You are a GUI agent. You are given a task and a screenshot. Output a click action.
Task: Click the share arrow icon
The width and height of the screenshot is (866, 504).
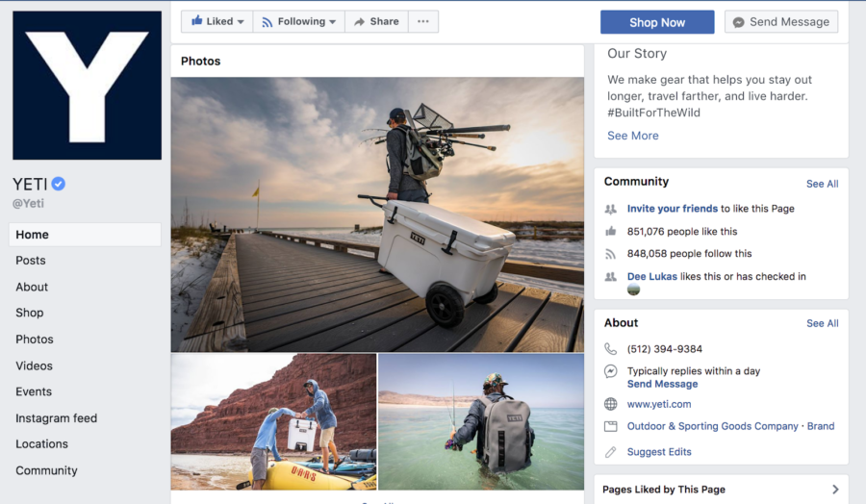pyautogui.click(x=360, y=22)
